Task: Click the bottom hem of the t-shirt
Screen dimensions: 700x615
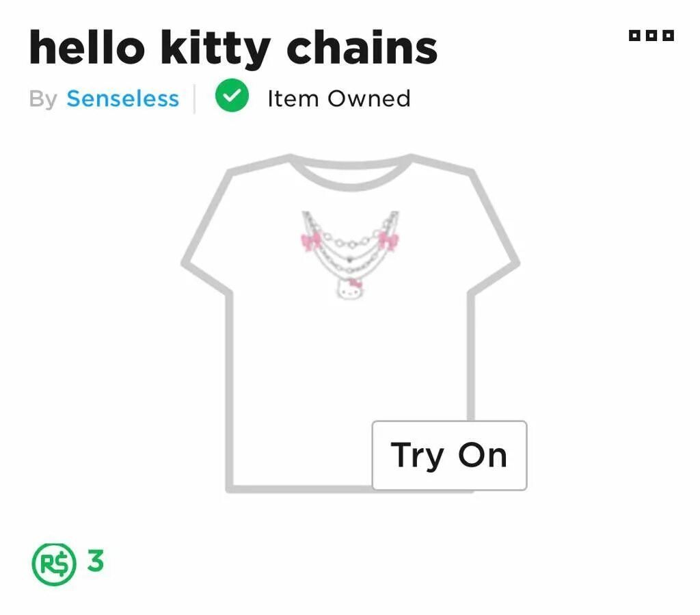Action: pos(299,489)
